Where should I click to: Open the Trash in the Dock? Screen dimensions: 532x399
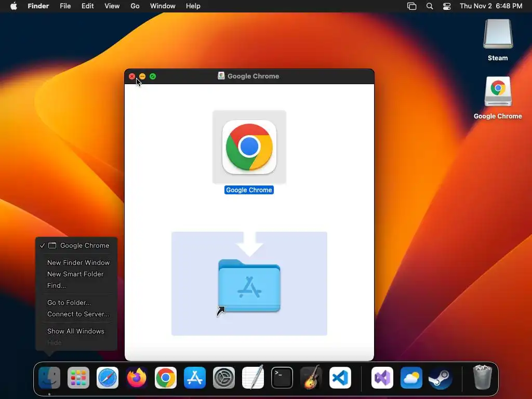[483, 377]
